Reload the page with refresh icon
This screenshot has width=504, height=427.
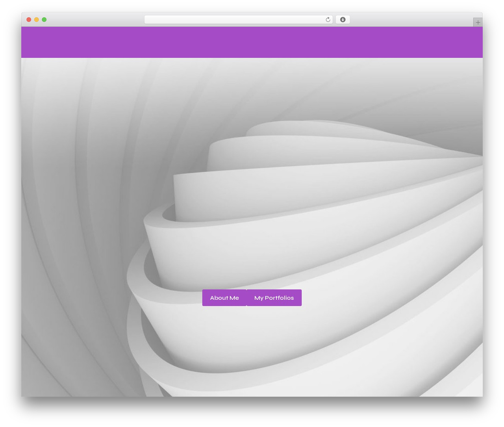click(328, 20)
